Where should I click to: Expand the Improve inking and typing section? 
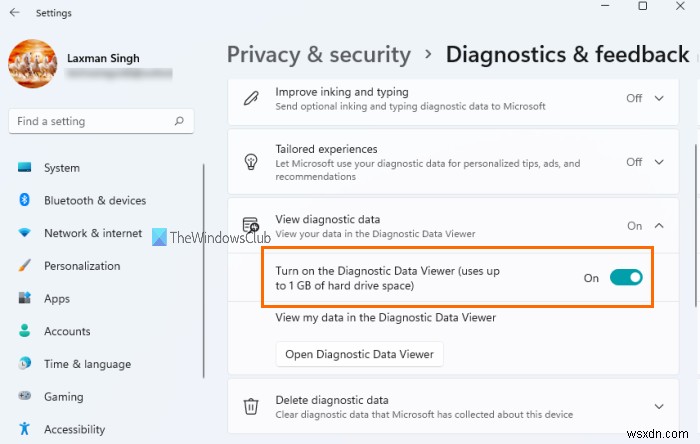pos(659,98)
